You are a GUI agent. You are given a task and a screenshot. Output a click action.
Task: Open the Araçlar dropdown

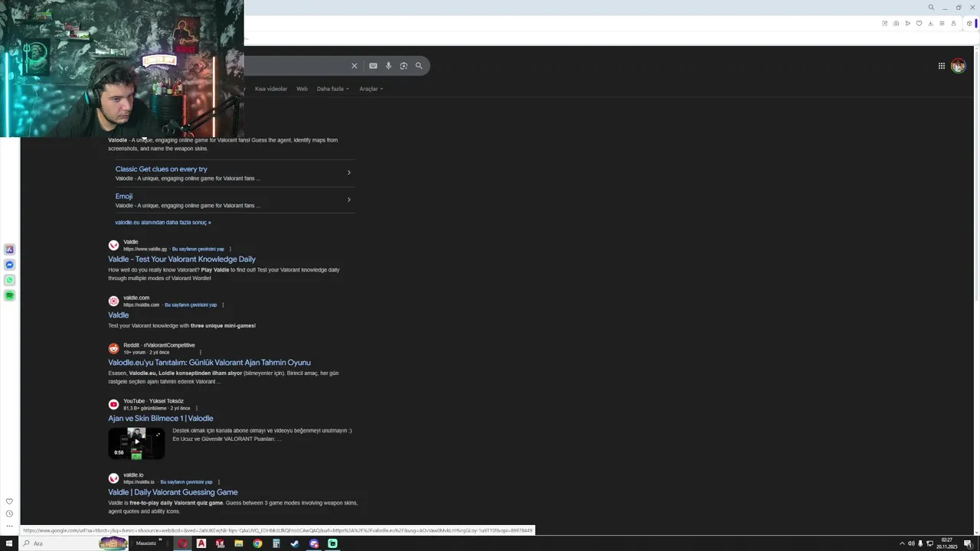[371, 89]
